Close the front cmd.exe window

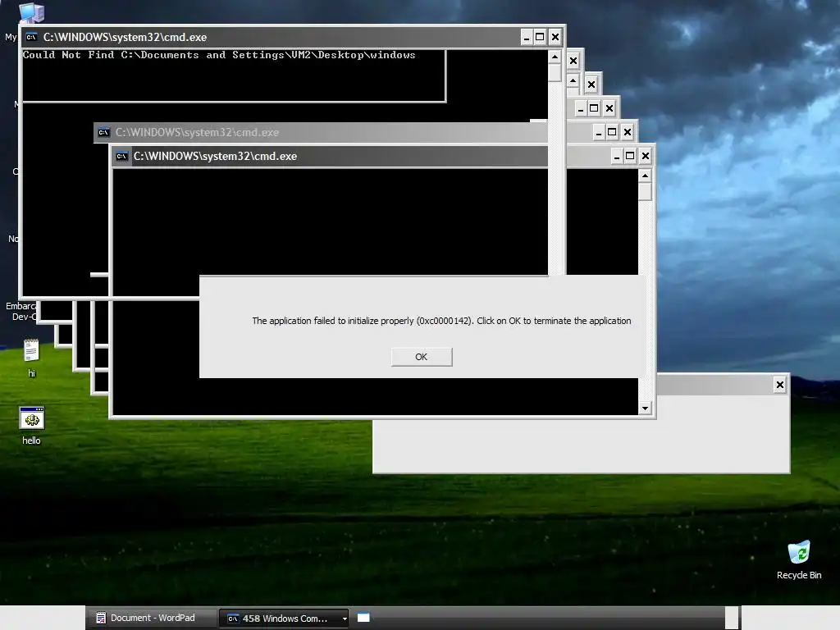coord(646,156)
